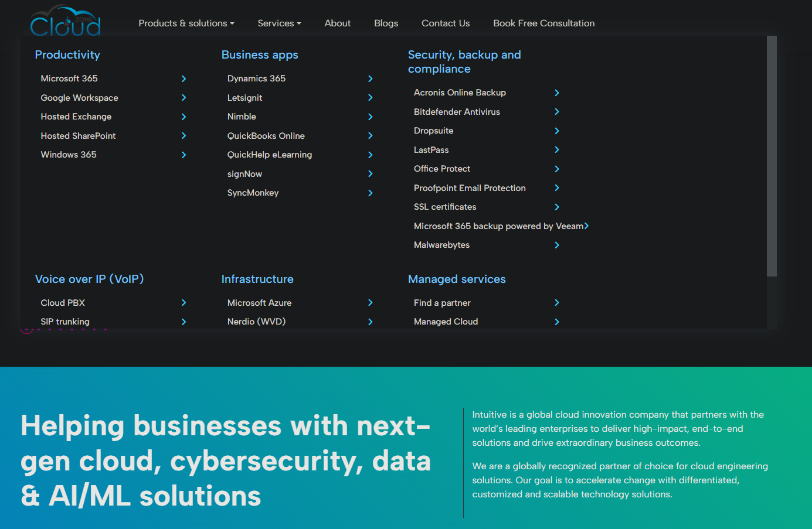This screenshot has height=529, width=812.
Task: Click the chevron beside Cloud PBX
Action: click(184, 303)
